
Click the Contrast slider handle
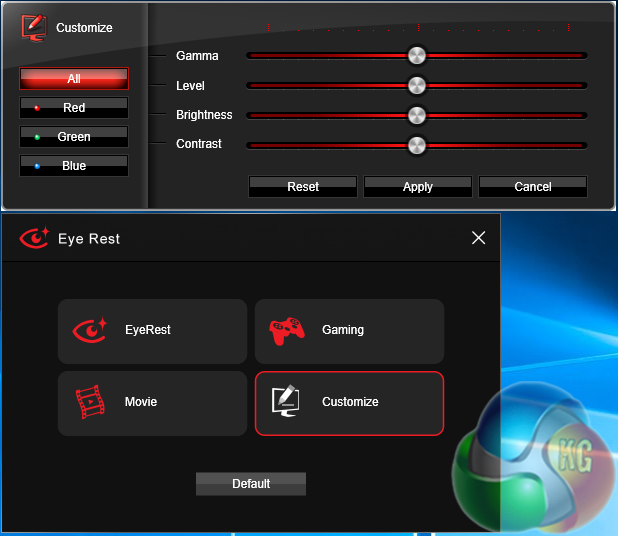pyautogui.click(x=417, y=145)
